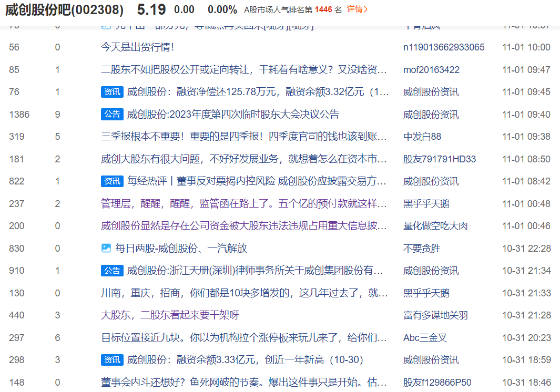Screen dimensions: 560x392
Task: Click the 公告 tag on 浙江天册 post
Action: point(112,271)
